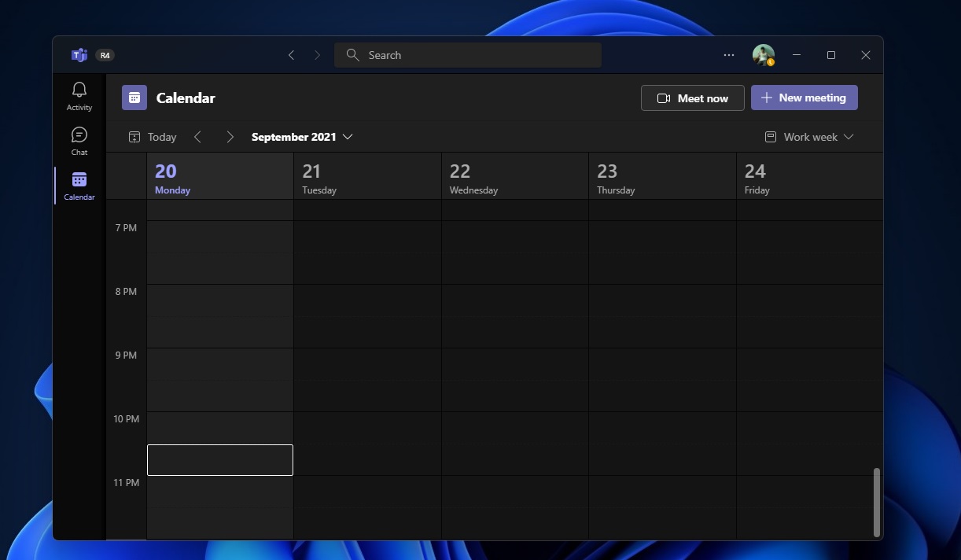961x560 pixels.
Task: Select the Tuesday 21 day header
Action: pos(367,179)
